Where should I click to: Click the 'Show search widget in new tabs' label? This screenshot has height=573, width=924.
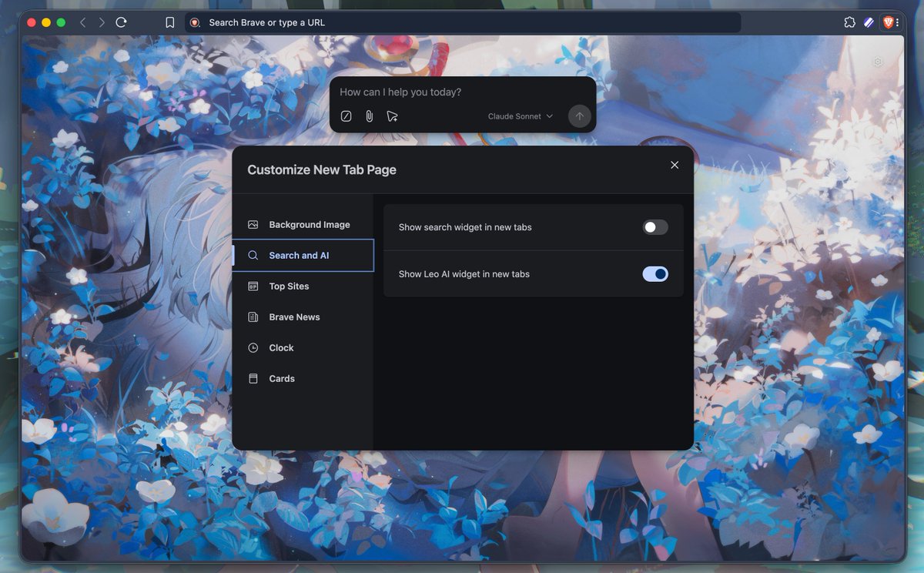click(465, 227)
